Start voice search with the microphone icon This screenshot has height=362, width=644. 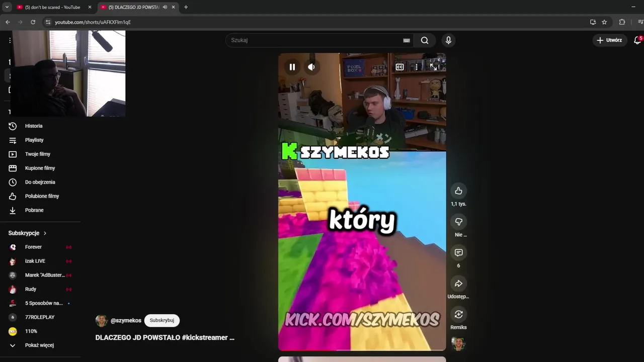click(x=448, y=40)
